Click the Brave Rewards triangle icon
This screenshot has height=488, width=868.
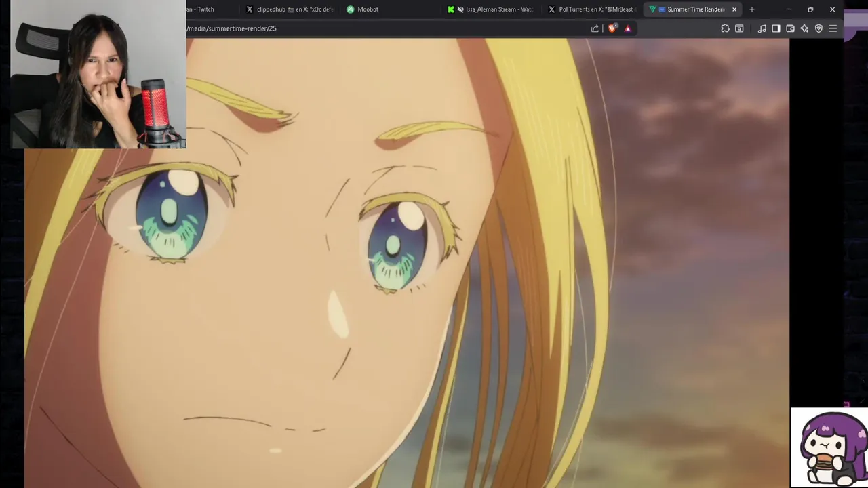tap(627, 28)
